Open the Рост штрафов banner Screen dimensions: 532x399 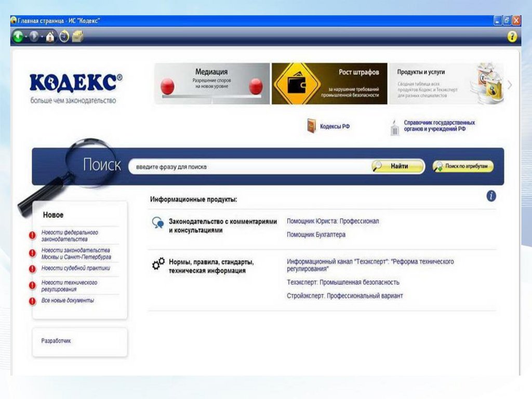click(329, 84)
